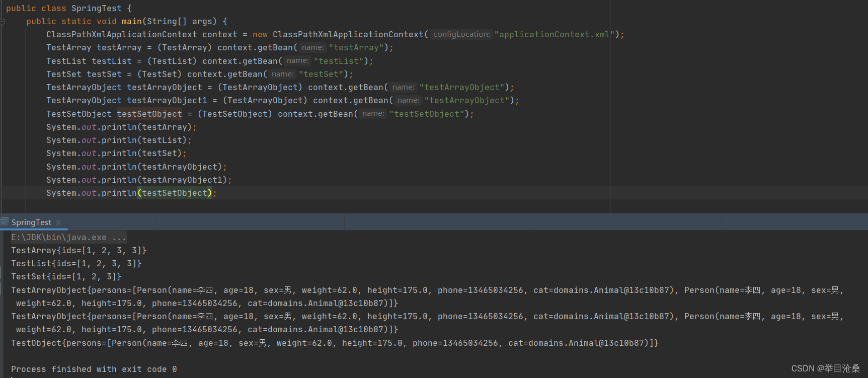The width and height of the screenshot is (868, 378).
Task: Click the "testSetObject" string in getBean
Action: click(426, 114)
